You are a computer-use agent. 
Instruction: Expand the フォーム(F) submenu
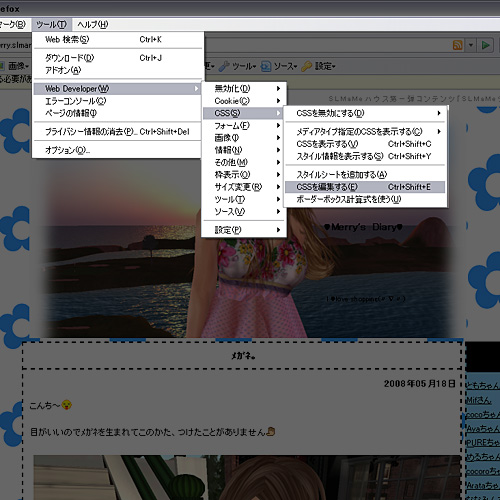coord(244,125)
